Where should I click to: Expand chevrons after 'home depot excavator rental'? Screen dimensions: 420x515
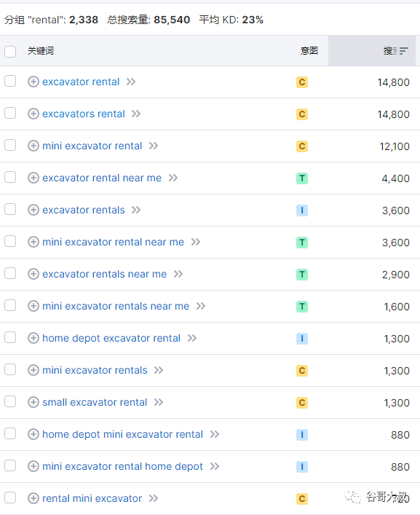click(192, 338)
